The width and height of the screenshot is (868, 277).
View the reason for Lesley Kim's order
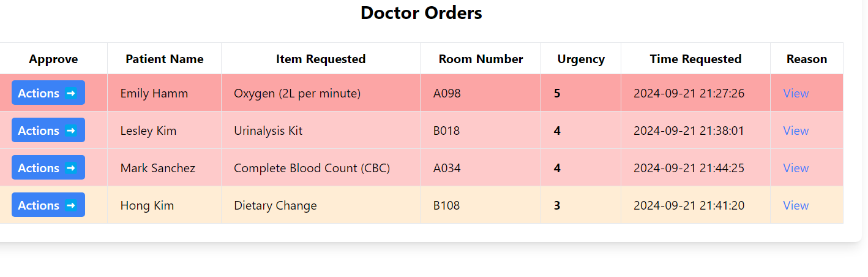coord(796,131)
